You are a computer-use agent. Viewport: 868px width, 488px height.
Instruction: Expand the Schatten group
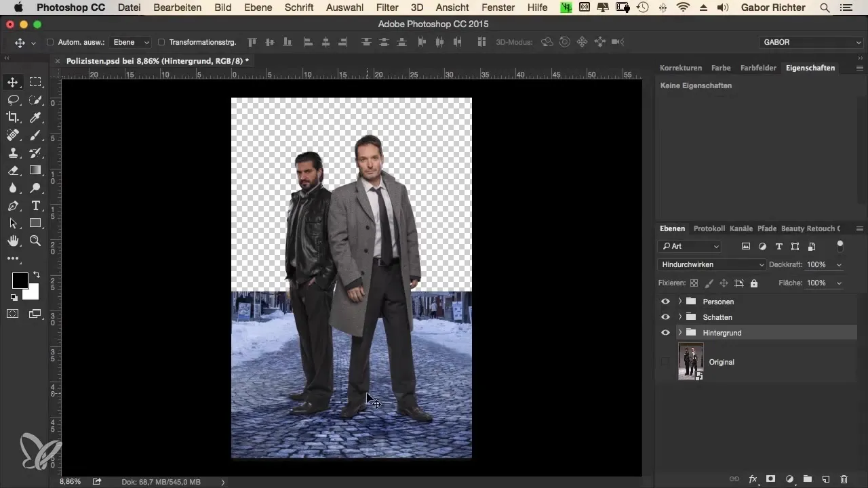[679, 317]
